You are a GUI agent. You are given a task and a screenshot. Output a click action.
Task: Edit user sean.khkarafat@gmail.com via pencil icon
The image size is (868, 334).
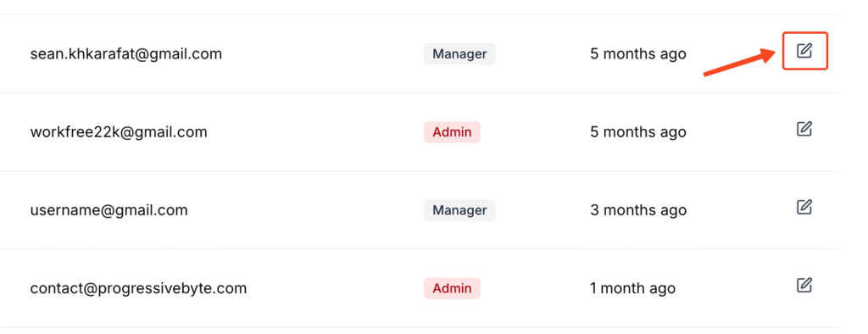(x=804, y=51)
